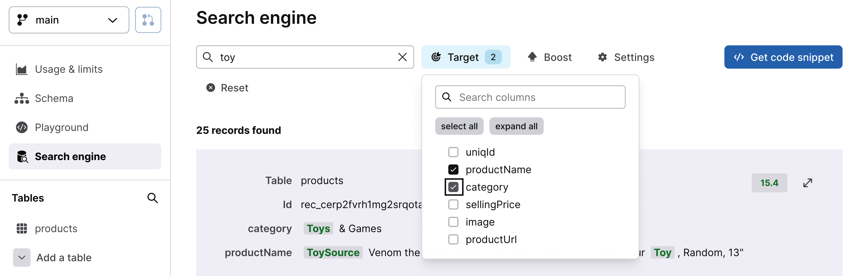Click the 25 records found text
Screen dimensions: 868x276
(239, 130)
